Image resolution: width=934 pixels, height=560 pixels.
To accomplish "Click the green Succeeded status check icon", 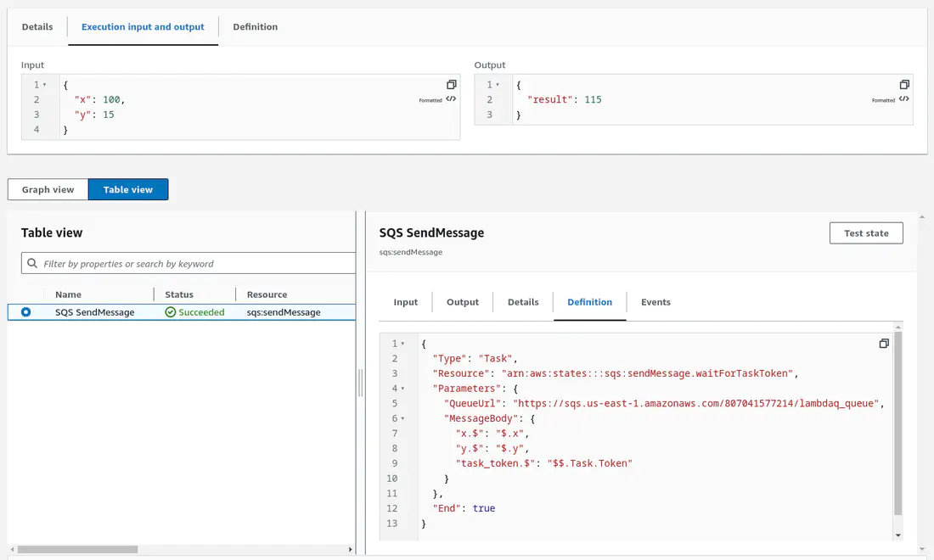I will point(171,312).
